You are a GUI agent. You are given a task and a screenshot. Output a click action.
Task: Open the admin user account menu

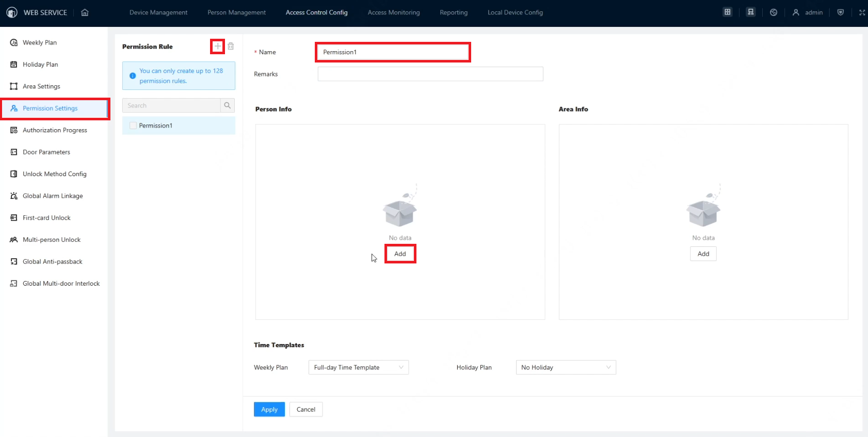click(808, 12)
